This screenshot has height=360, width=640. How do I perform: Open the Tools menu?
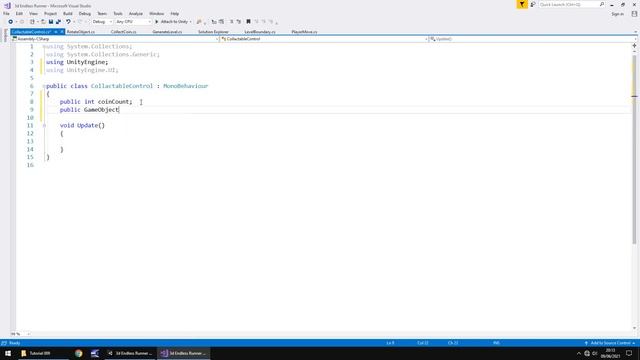coord(118,14)
